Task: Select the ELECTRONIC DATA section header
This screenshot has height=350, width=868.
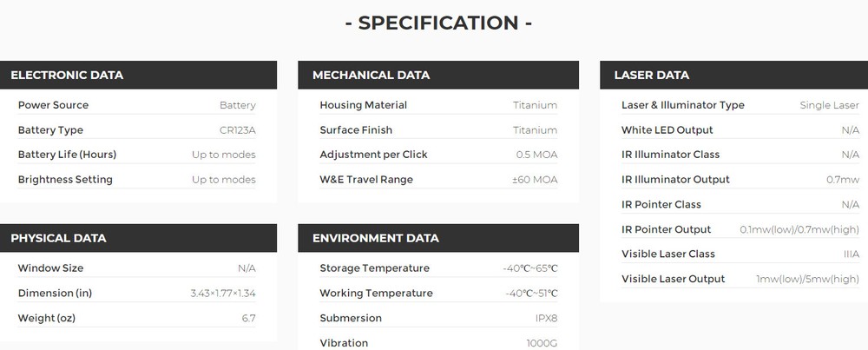Action: (x=67, y=75)
